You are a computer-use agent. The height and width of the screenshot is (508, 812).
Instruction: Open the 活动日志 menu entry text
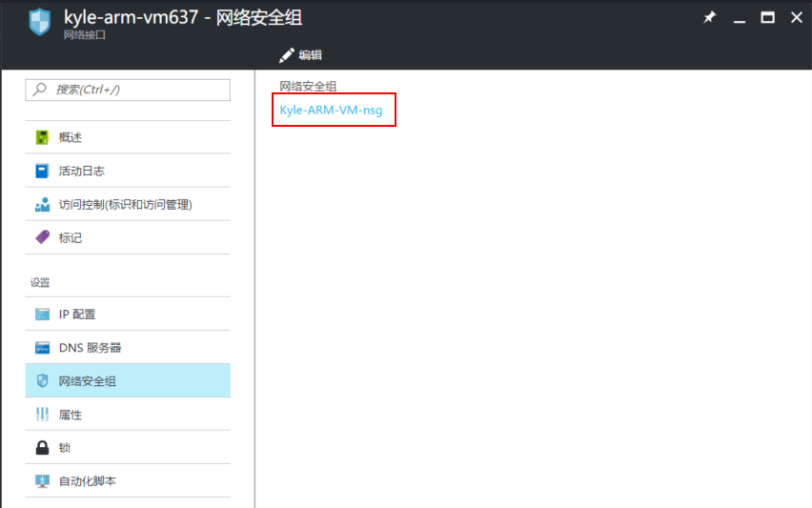tap(82, 172)
